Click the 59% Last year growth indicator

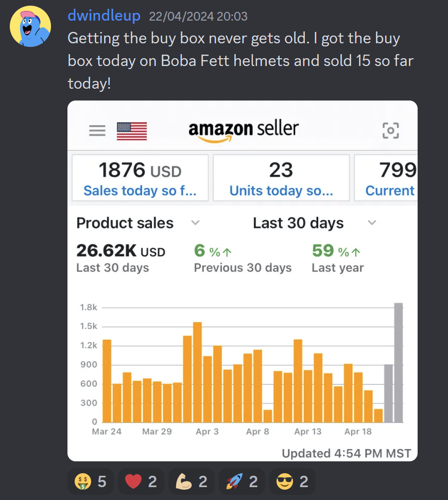(337, 251)
